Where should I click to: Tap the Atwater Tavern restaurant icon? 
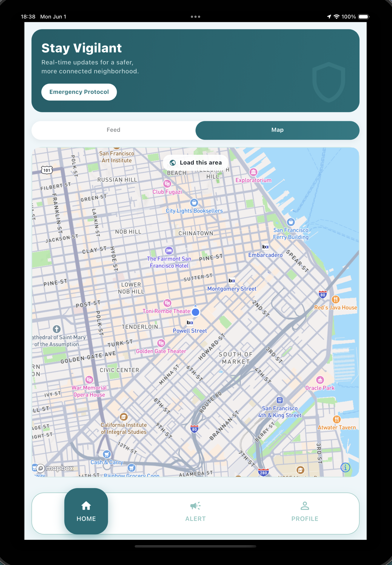tap(336, 419)
